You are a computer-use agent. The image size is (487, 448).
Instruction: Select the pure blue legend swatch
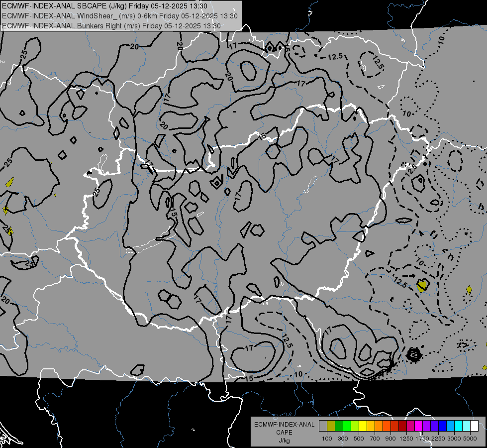click(442, 426)
